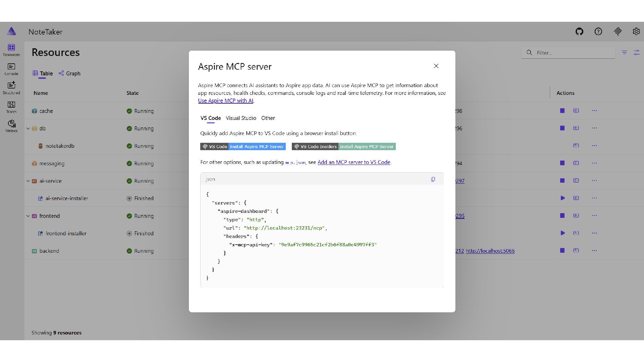Stop the cache resource
Image resolution: width=644 pixels, height=362 pixels.
point(562,111)
